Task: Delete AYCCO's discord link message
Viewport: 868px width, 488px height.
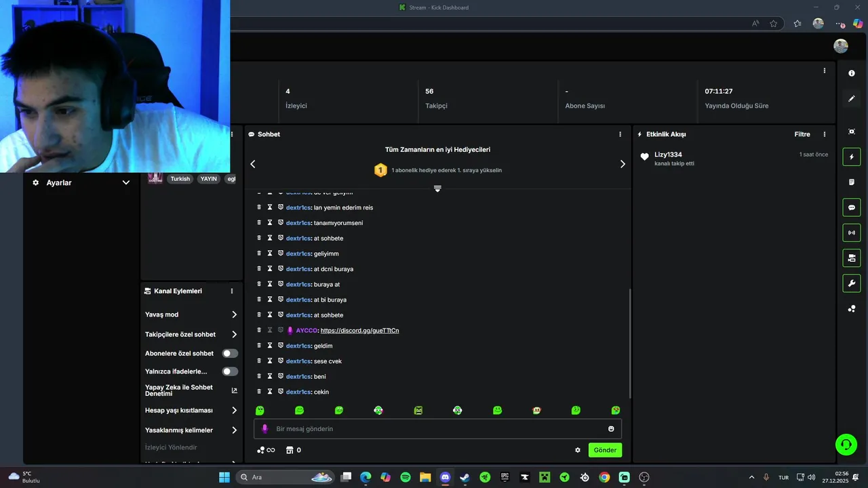Action: click(x=259, y=330)
